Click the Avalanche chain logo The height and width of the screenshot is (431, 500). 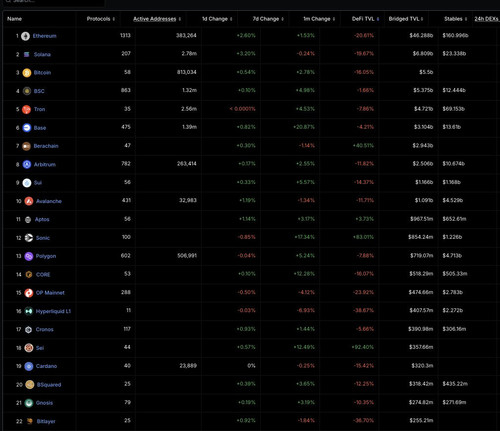coord(29,201)
